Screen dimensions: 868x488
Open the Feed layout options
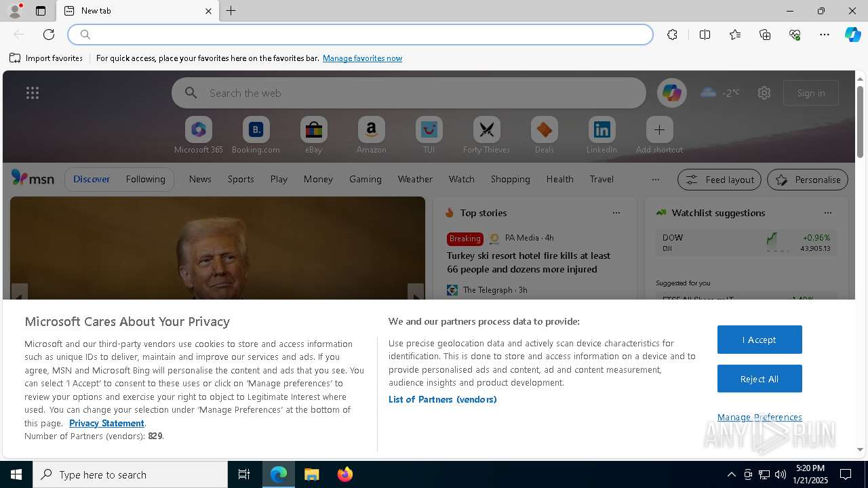(x=719, y=180)
